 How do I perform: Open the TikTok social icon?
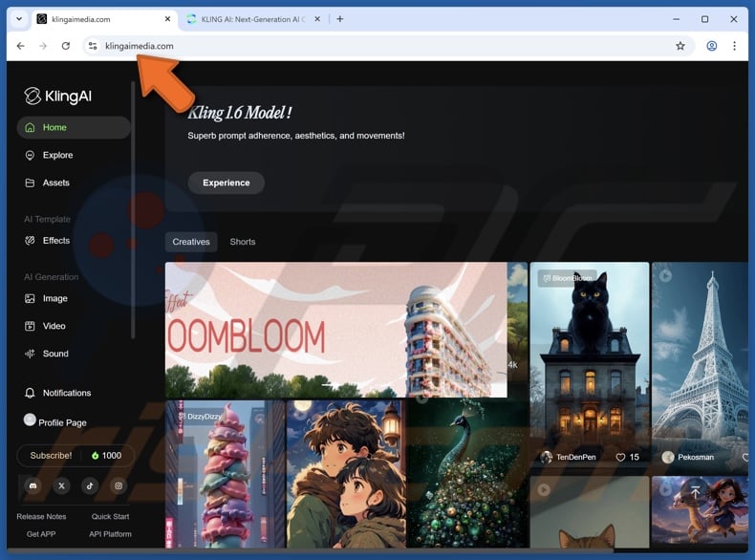point(91,485)
